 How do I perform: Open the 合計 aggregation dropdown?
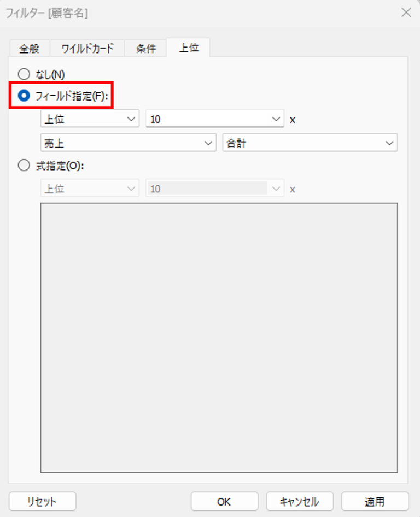310,143
